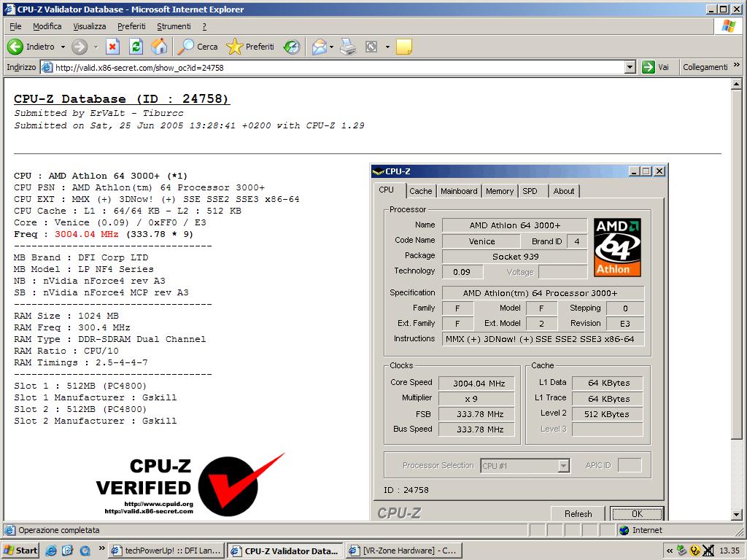747x560 pixels.
Task: Click CPU-Z Database ID 24758 heading
Action: click(122, 98)
